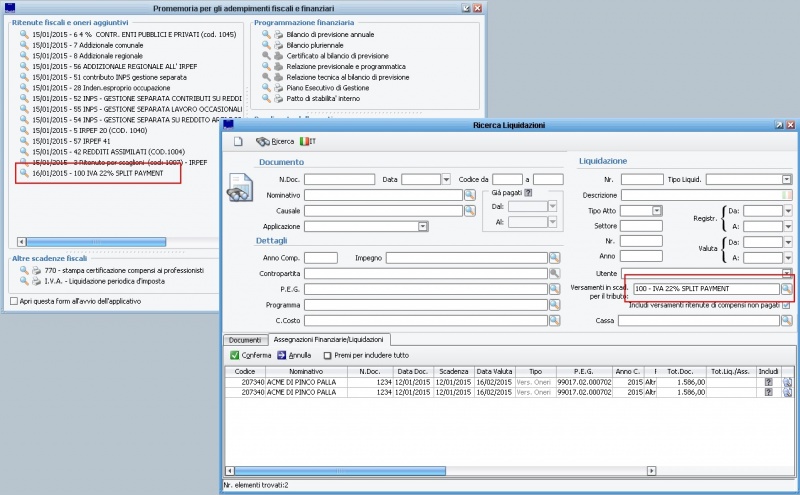Screen dimensions: 800x495
Task: Click printer icon for 770 stampa certificazione
Action: (x=36, y=270)
